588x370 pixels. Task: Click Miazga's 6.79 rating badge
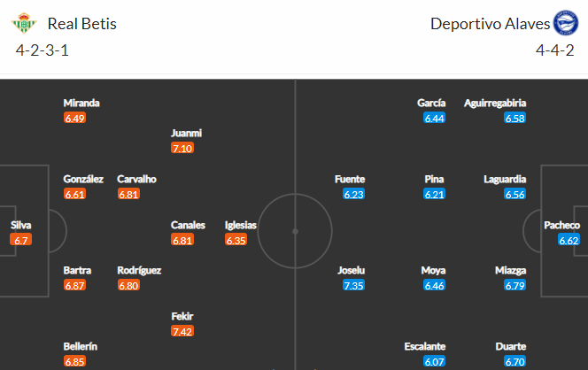coord(514,285)
